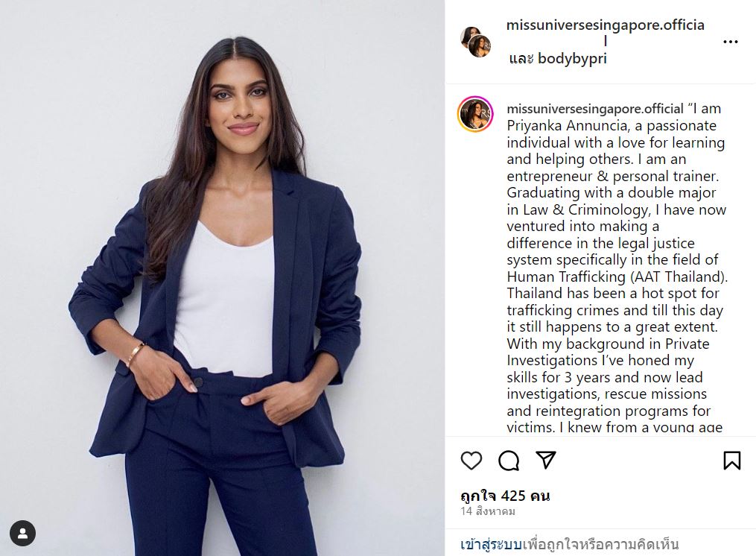The width and height of the screenshot is (756, 556).
Task: View the 425 likes list
Action: pos(505,496)
